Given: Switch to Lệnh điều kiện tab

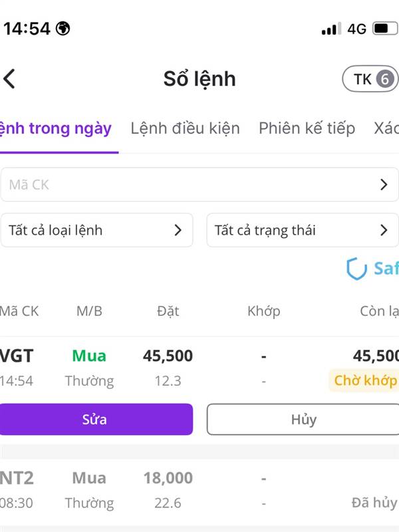Looking at the screenshot, I should tap(185, 128).
